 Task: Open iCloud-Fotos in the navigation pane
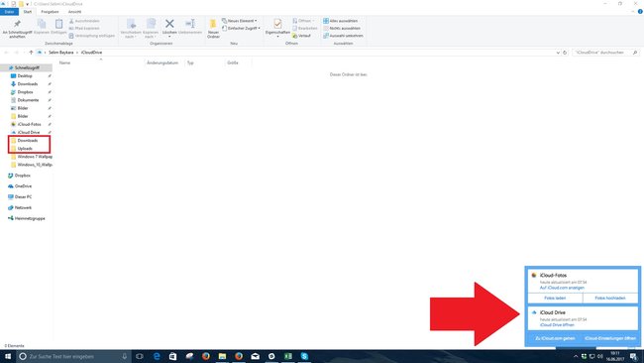click(29, 124)
